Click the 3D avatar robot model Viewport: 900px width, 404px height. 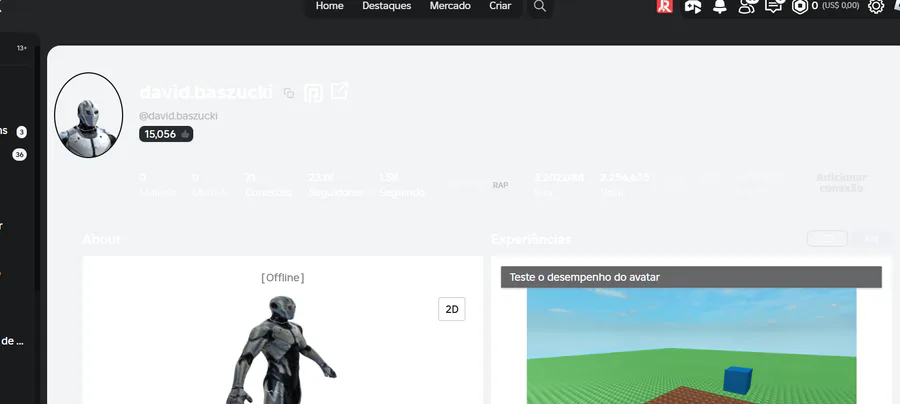click(281, 350)
